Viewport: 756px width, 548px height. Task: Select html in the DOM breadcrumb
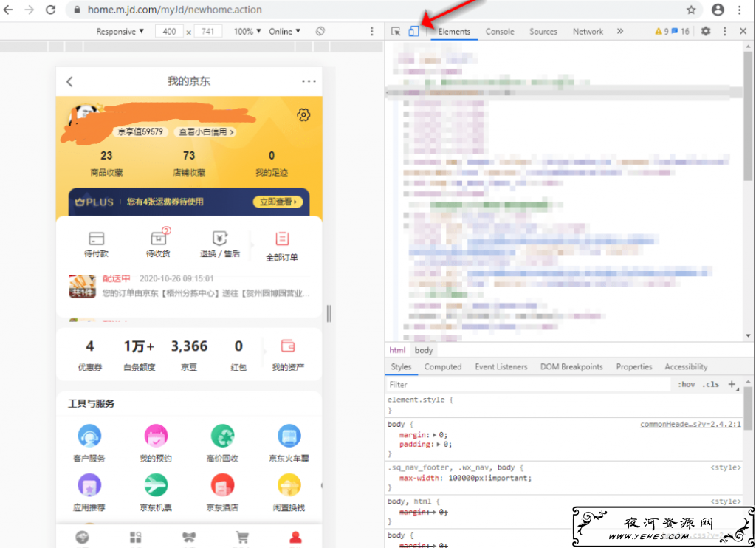[x=397, y=350]
